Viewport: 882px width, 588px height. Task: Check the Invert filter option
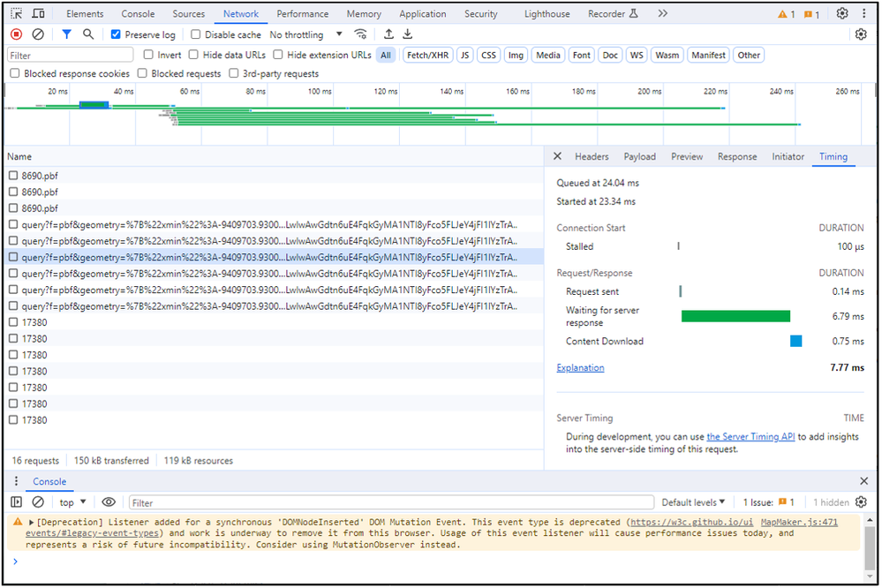[x=148, y=55]
